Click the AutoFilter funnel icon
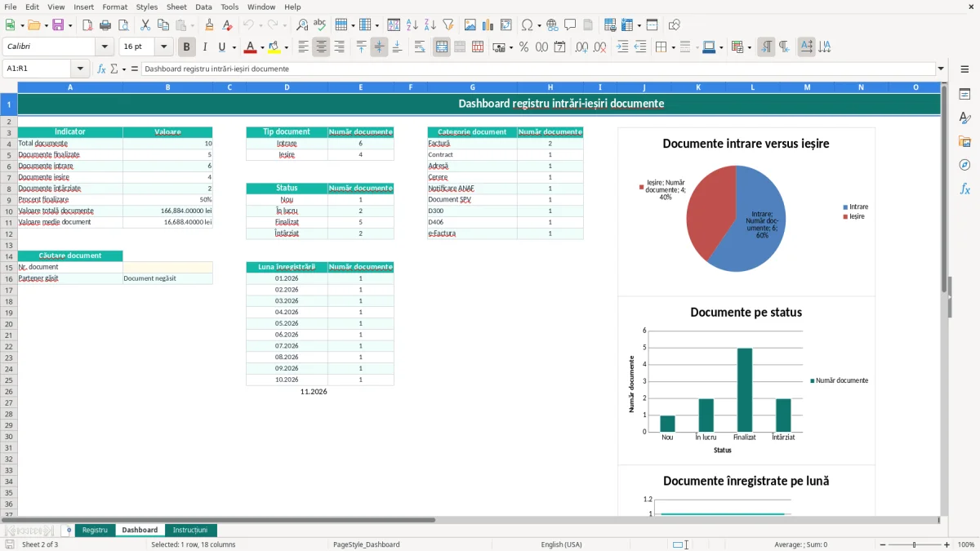Viewport: 980px width, 551px height. pos(448,25)
